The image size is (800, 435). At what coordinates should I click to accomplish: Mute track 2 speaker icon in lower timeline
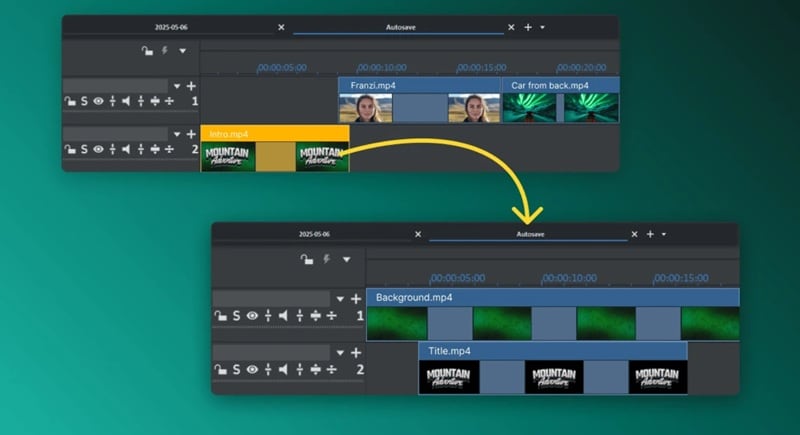(283, 370)
